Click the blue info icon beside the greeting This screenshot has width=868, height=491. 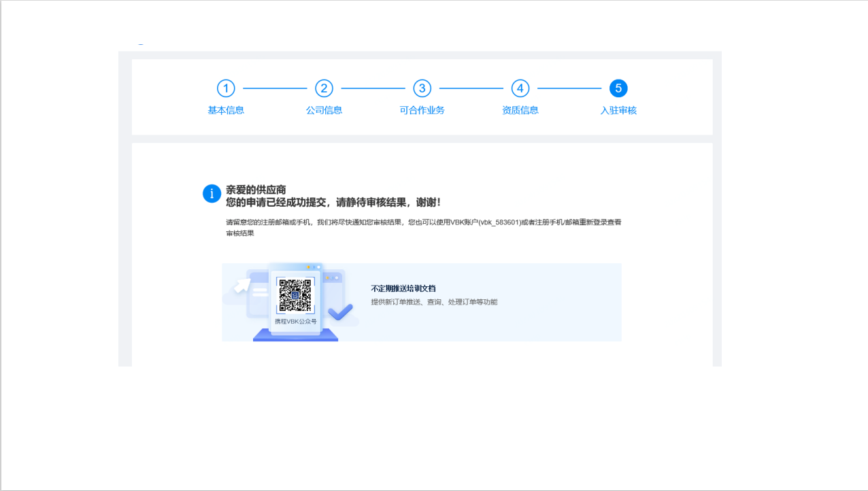(212, 194)
